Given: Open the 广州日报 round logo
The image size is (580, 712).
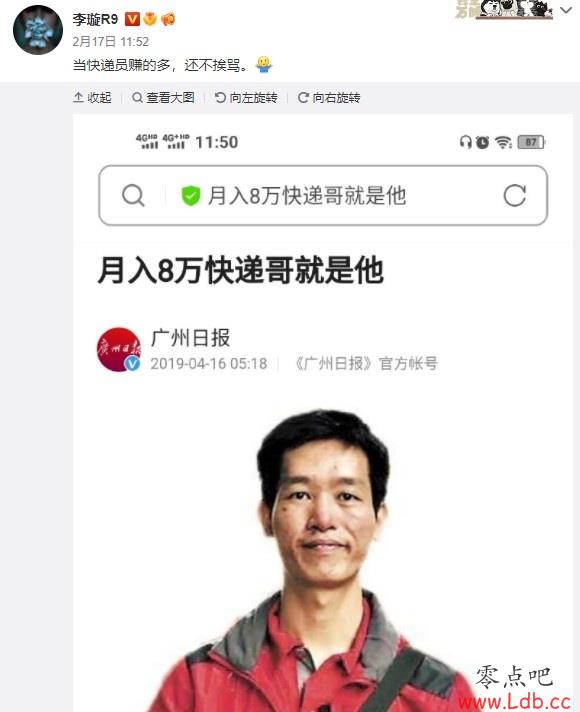Looking at the screenshot, I should (x=119, y=349).
